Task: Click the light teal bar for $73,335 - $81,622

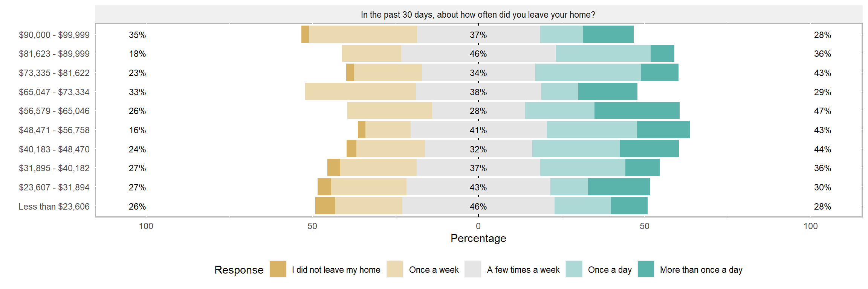Action: pos(588,72)
